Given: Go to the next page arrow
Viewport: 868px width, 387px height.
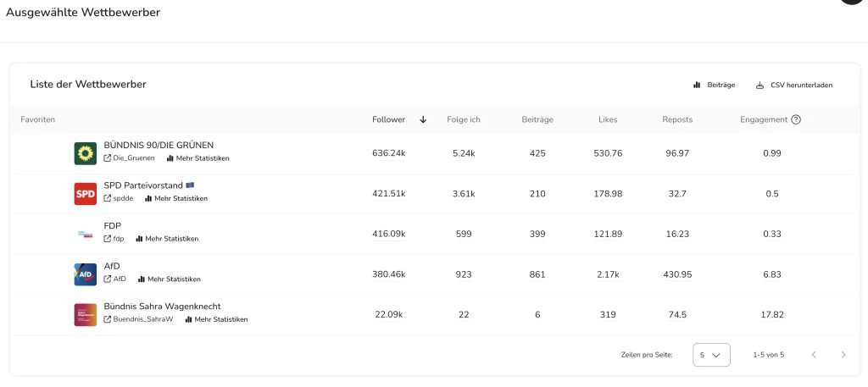Looking at the screenshot, I should (843, 355).
